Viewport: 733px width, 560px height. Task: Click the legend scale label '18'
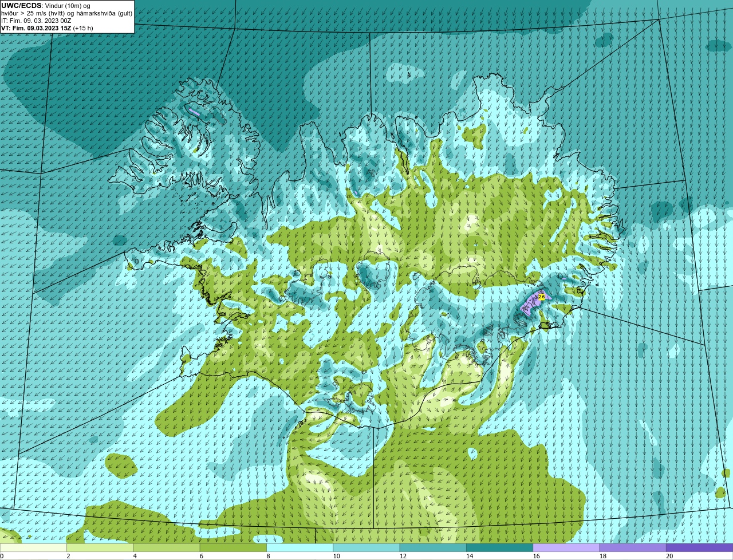[x=602, y=556]
